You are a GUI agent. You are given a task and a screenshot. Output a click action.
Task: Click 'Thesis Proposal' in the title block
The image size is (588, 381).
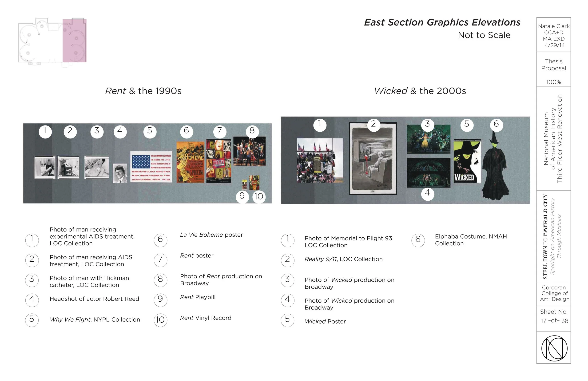(x=554, y=65)
